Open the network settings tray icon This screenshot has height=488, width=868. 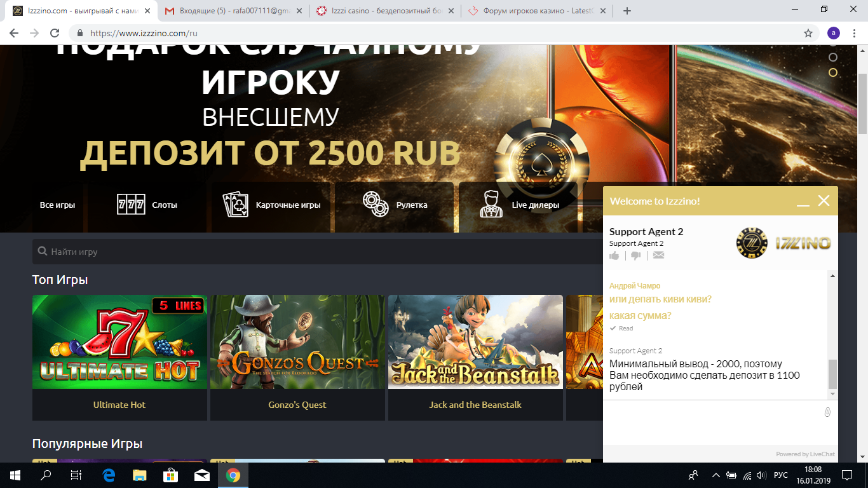click(x=747, y=475)
